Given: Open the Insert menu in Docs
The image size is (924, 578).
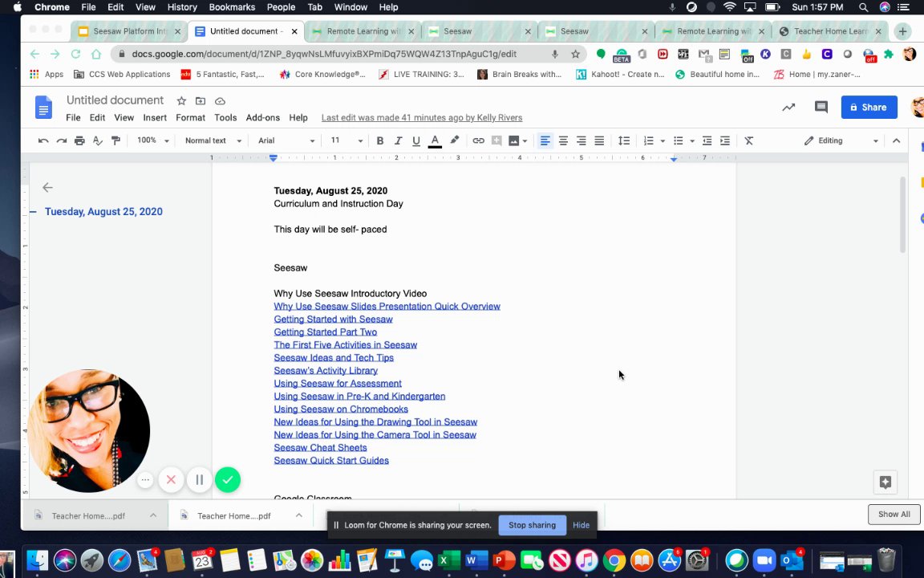Looking at the screenshot, I should 155,117.
